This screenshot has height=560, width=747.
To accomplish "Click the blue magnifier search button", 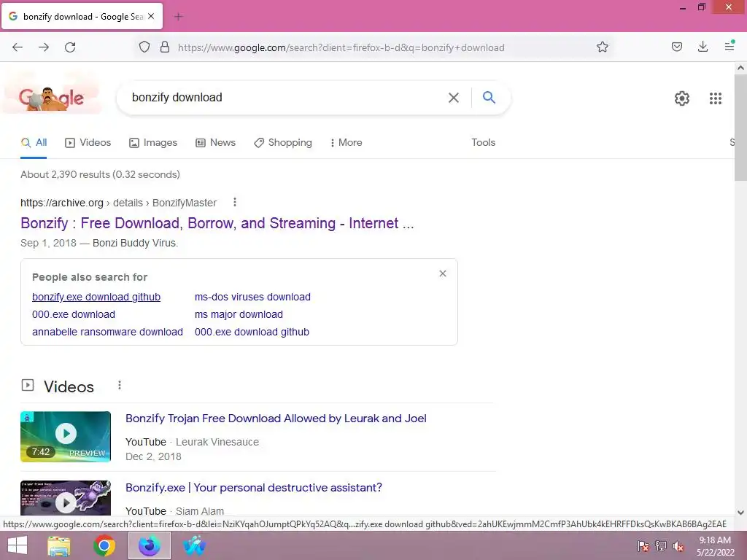I will (x=489, y=97).
